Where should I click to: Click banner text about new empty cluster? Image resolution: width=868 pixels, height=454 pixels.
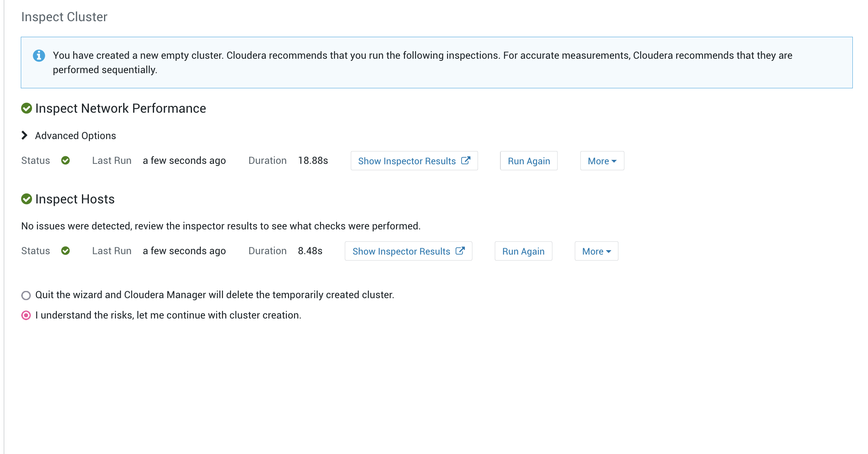coord(422,62)
